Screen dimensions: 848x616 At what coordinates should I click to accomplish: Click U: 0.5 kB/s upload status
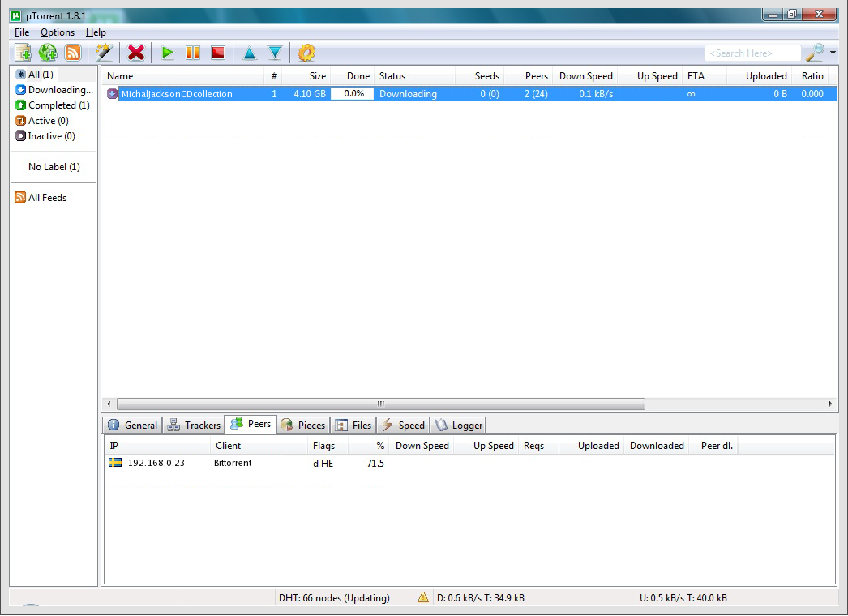point(683,597)
